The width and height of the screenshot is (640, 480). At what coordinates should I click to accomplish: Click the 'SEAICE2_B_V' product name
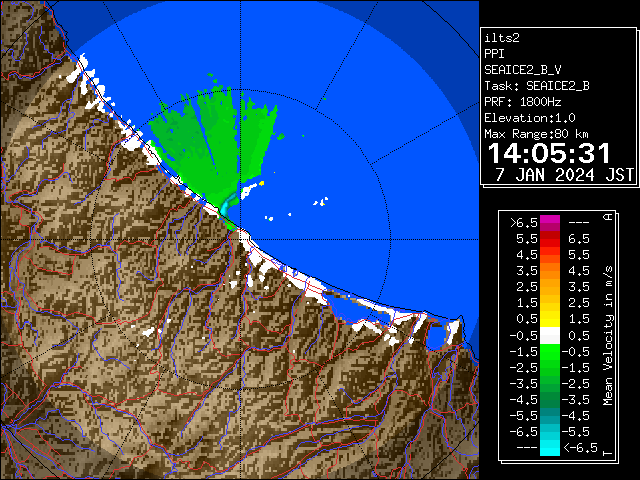[x=522, y=70]
